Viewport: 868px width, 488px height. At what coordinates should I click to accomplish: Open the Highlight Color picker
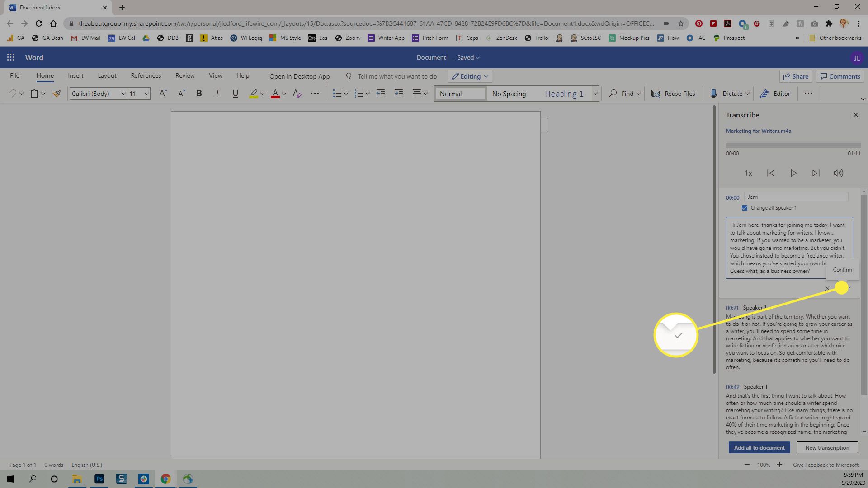click(262, 94)
